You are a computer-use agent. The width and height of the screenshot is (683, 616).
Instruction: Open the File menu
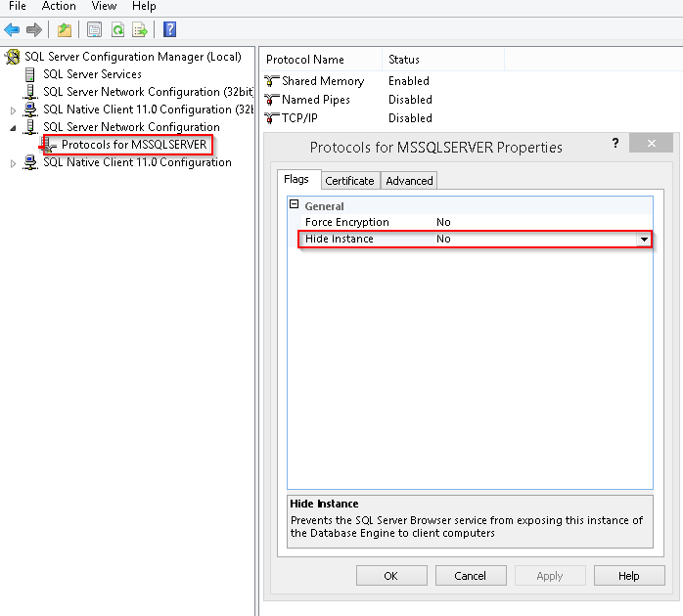point(17,6)
